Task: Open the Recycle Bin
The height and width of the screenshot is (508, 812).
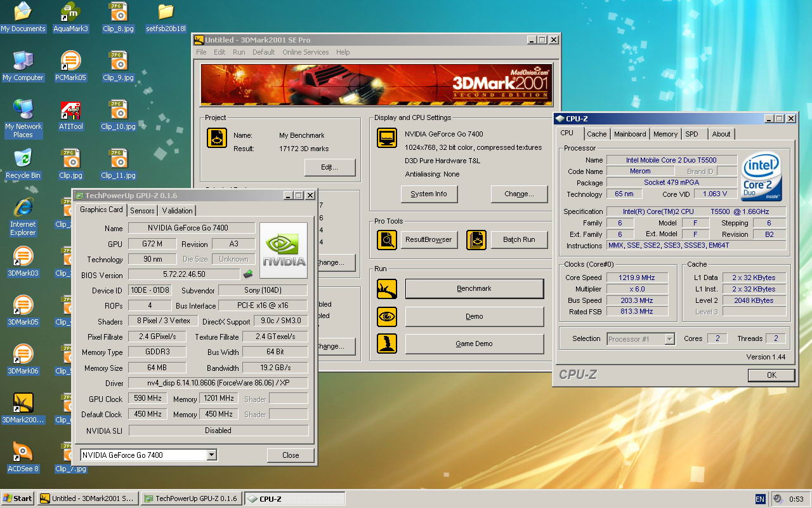Action: tap(23, 164)
